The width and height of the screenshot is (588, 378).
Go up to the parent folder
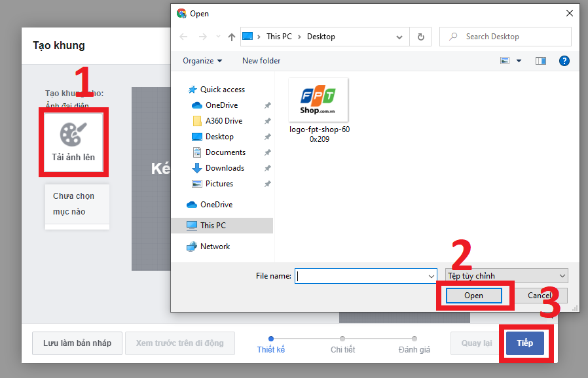(230, 37)
